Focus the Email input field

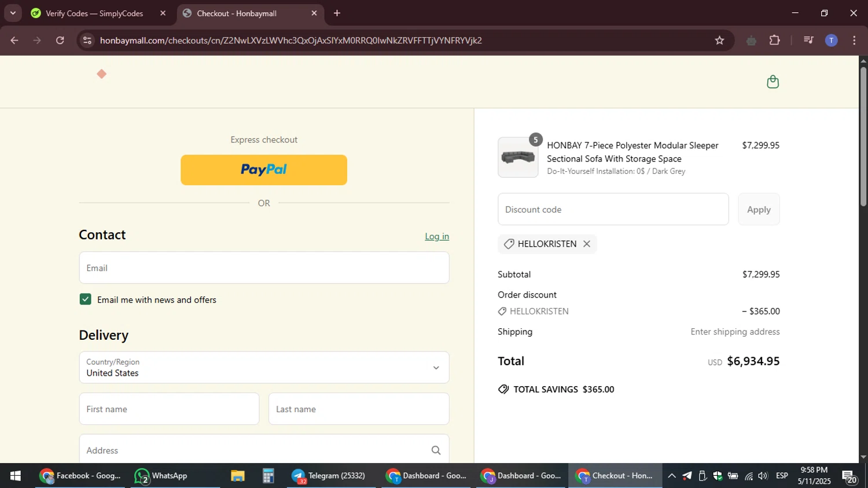(x=264, y=268)
